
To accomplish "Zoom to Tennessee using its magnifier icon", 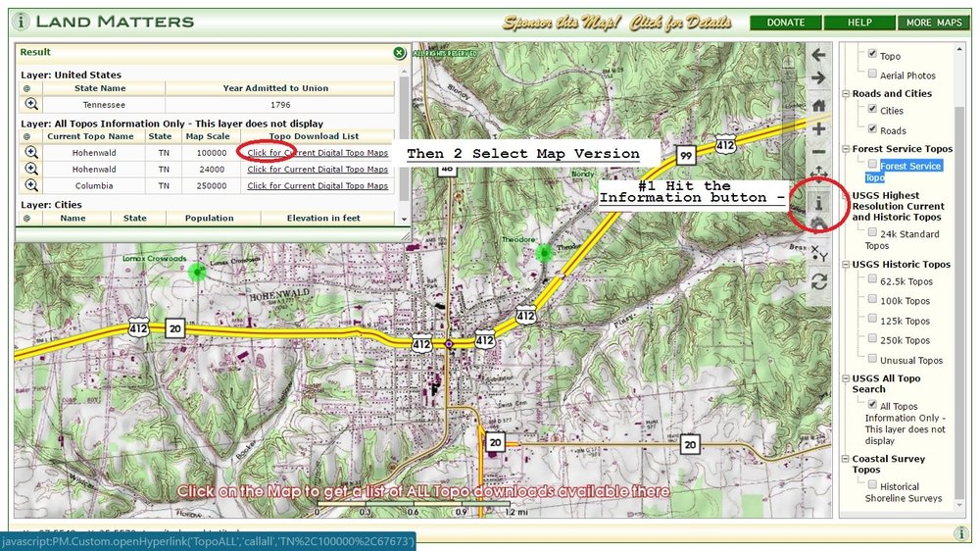I will (x=31, y=105).
